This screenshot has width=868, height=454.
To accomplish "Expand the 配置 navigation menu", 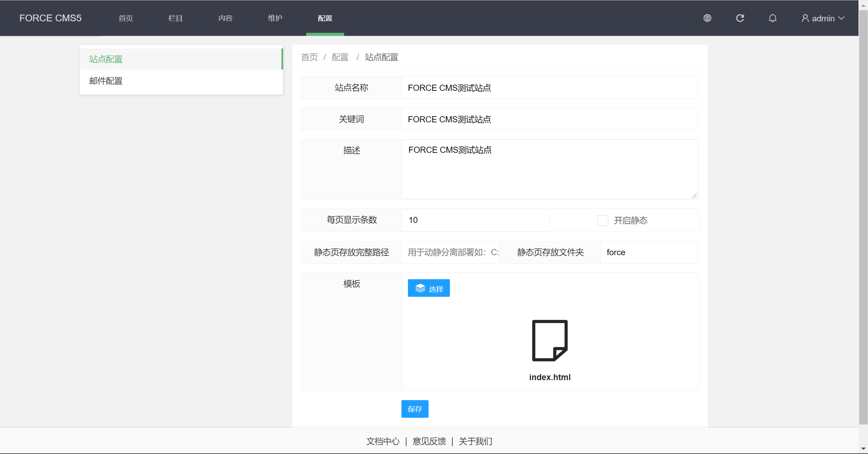I will pyautogui.click(x=324, y=18).
